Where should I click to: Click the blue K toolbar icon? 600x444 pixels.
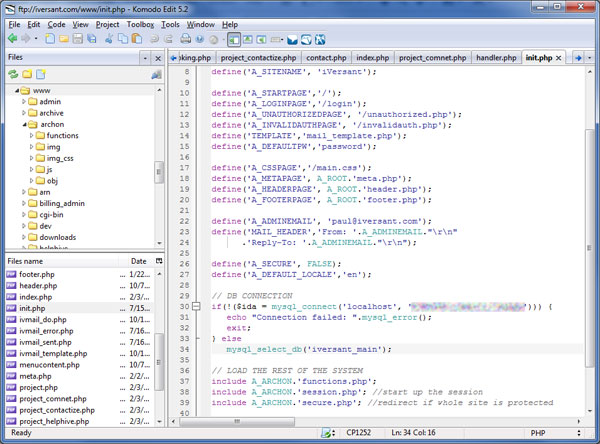[x=320, y=39]
